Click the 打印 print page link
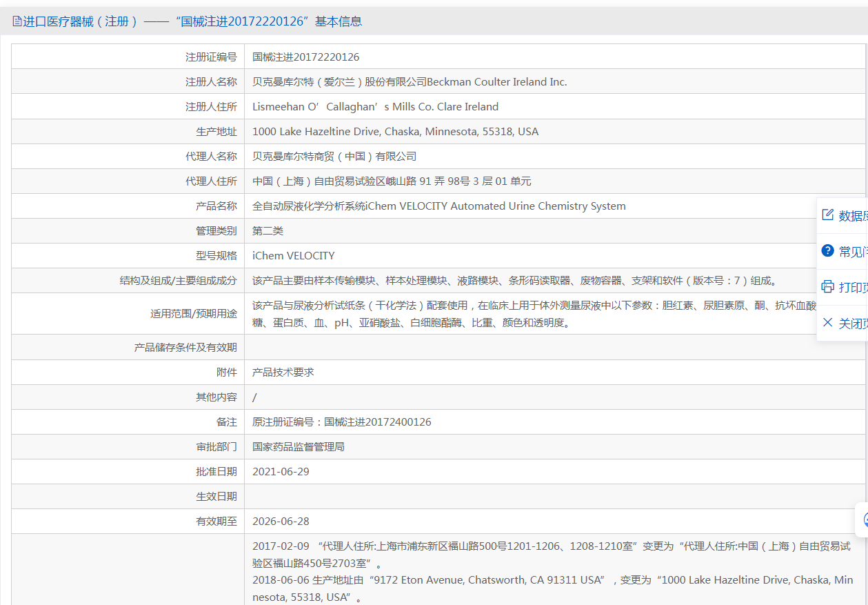Image resolution: width=868 pixels, height=605 pixels. 853,288
